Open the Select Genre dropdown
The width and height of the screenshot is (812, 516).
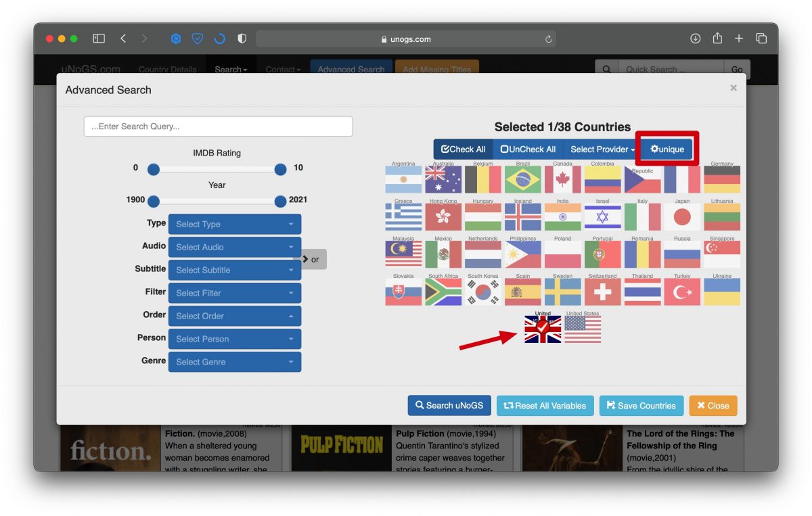[235, 362]
